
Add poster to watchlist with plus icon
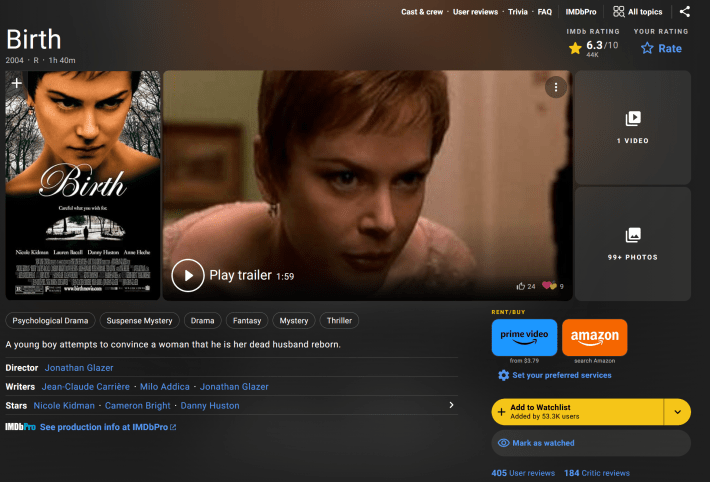(x=16, y=83)
